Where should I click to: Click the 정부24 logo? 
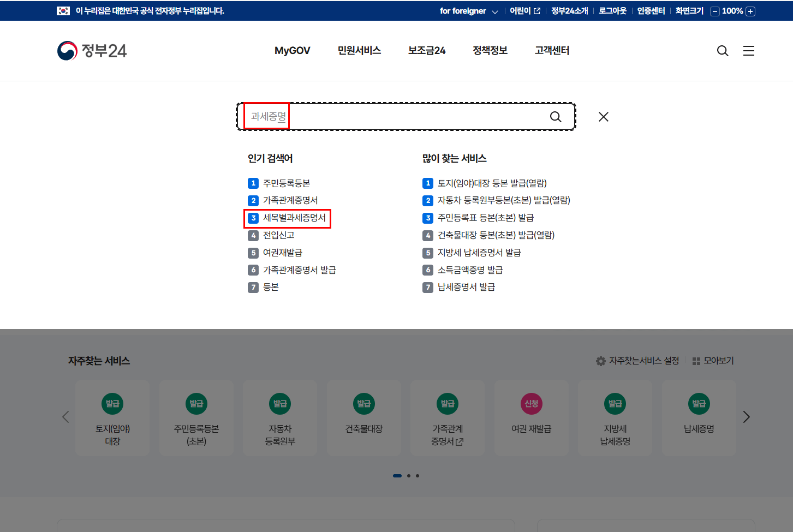click(92, 50)
